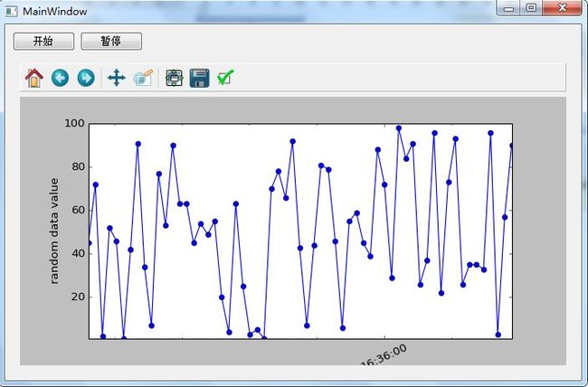This screenshot has height=387, width=588.
Task: Click the y-axis label 'random data value'
Action: [54, 231]
